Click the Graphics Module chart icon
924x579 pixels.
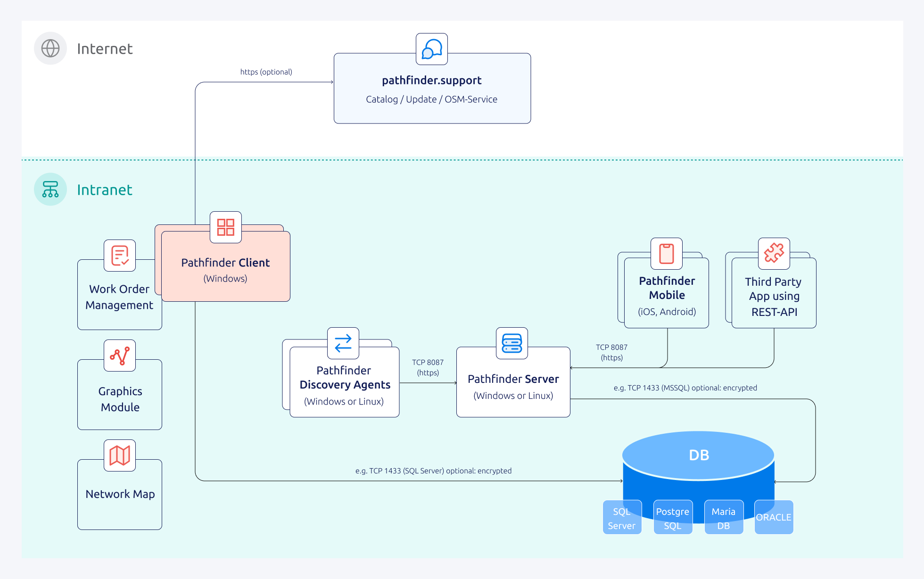[x=120, y=356]
